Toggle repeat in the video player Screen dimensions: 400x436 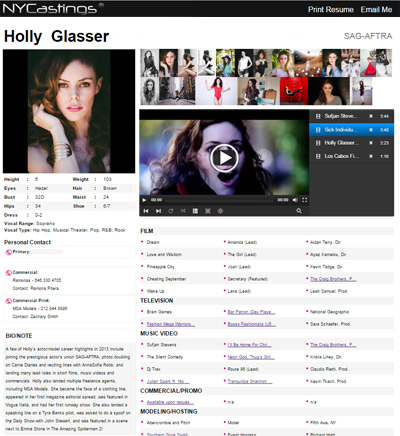(x=171, y=211)
